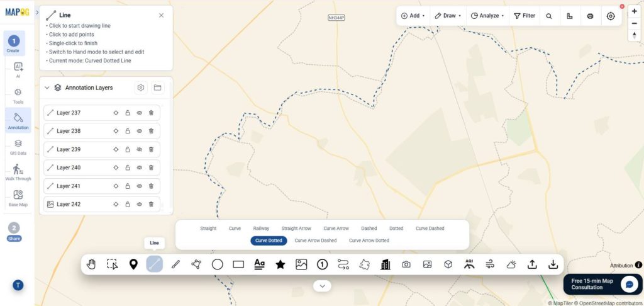Show the hidden Layer 239
The width and height of the screenshot is (644, 306).
point(139,149)
